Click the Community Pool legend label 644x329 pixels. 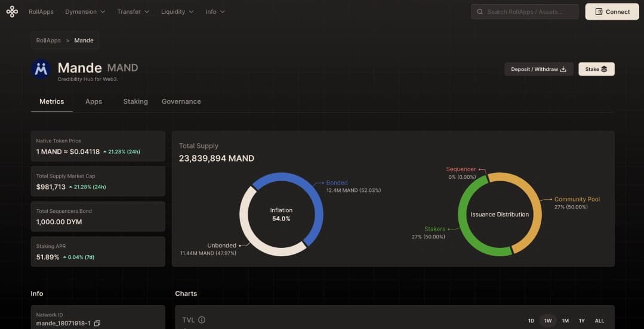(x=577, y=200)
